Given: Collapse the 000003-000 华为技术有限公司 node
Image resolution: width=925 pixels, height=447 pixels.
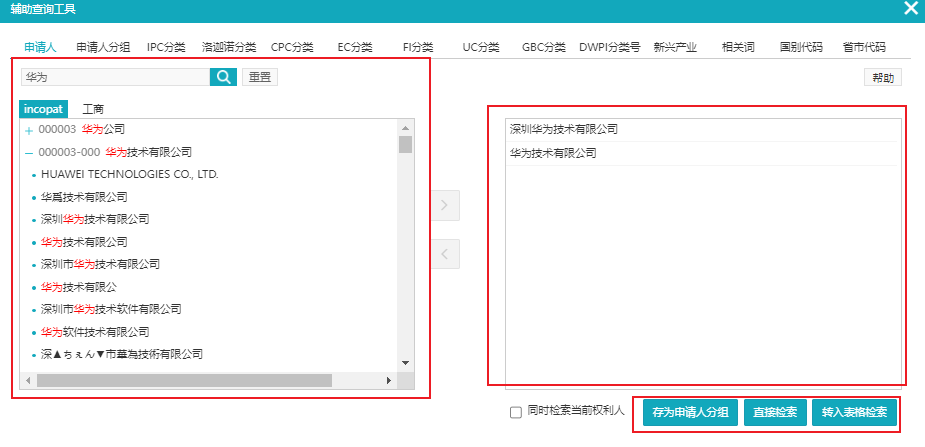Looking at the screenshot, I should tap(29, 153).
